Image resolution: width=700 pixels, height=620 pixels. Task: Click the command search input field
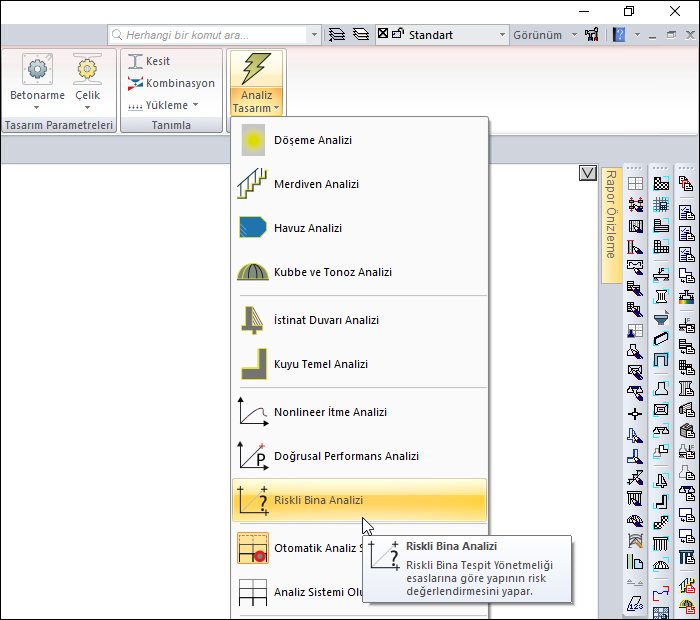pyautogui.click(x=214, y=35)
